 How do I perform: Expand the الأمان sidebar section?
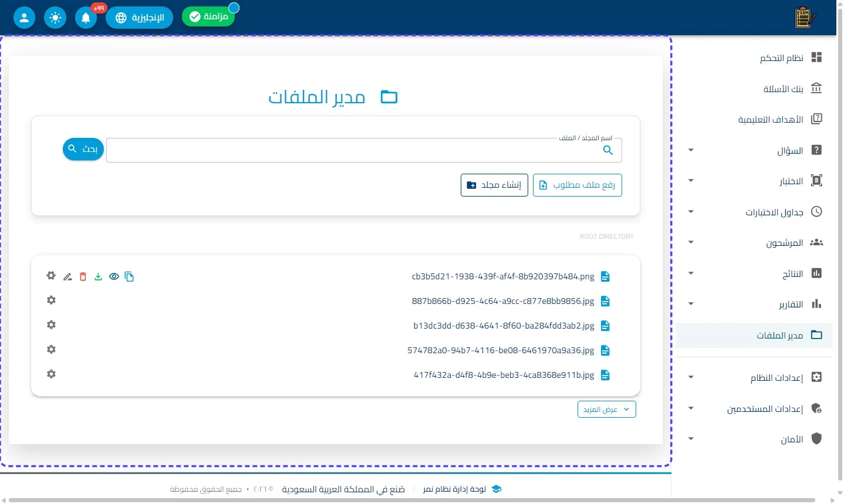(x=754, y=439)
